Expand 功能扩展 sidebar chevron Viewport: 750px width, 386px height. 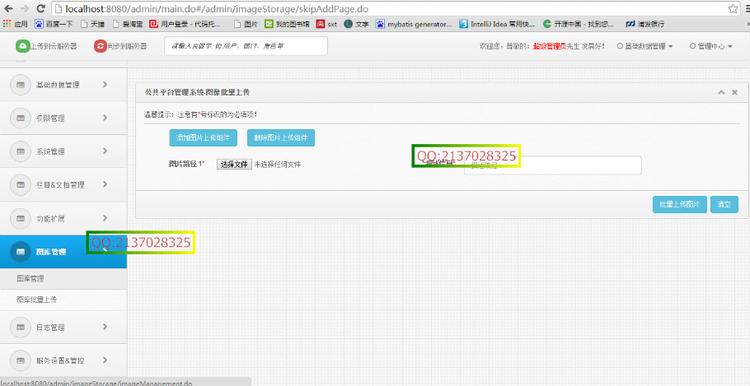(105, 218)
